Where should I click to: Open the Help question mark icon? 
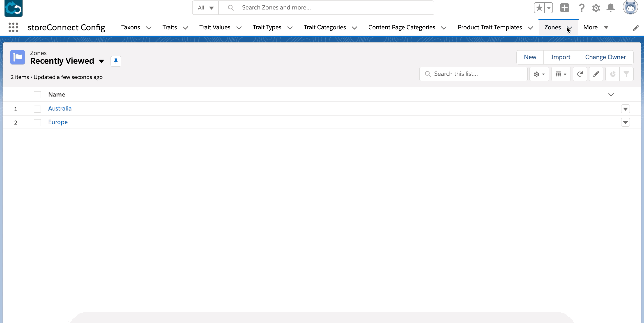[582, 8]
